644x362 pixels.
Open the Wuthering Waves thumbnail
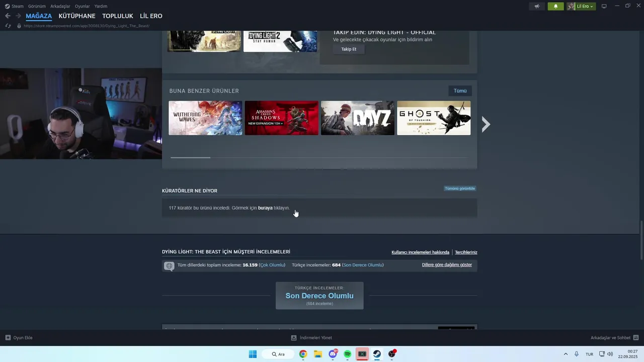tap(205, 118)
